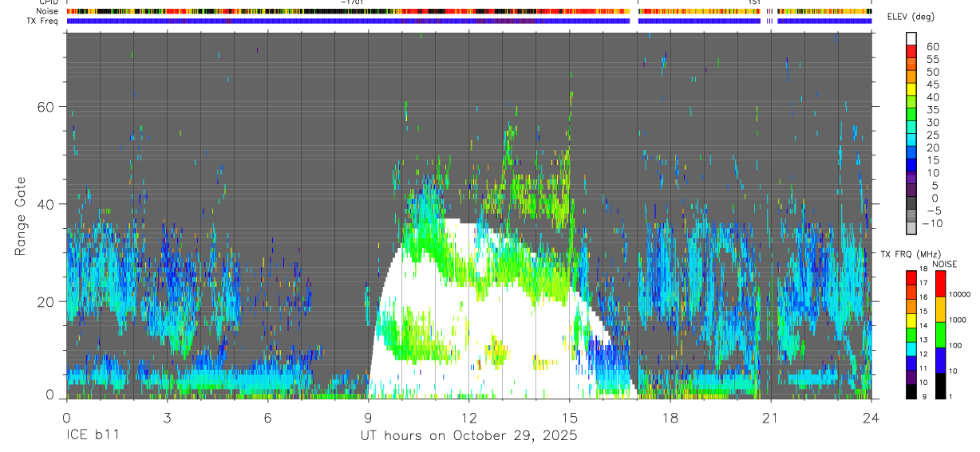The image size is (980, 452).
Task: Select cyan TX FRQ swatch between 12 and 13
Action: [911, 348]
